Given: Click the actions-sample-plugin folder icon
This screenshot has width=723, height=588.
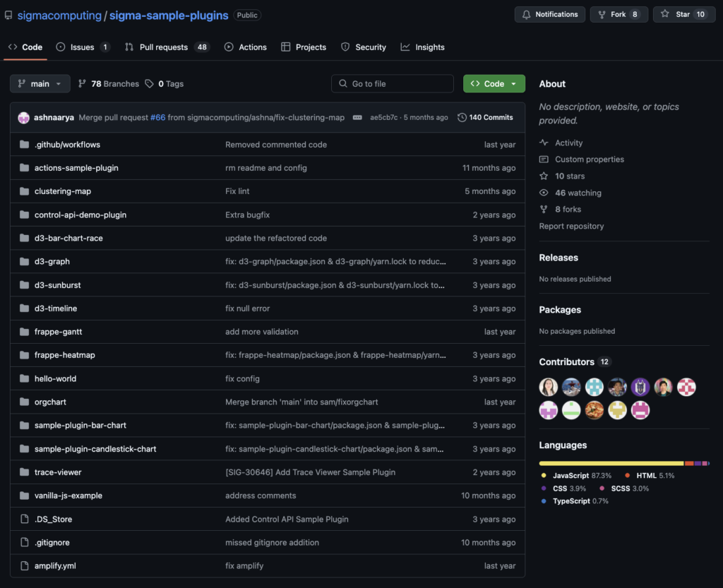Looking at the screenshot, I should (x=25, y=168).
